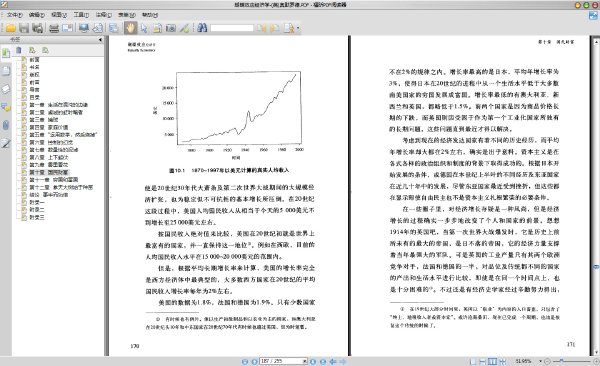Click the pages thumbnail sidebar icon
Viewport: 600px width, 366px height.
coord(6,71)
